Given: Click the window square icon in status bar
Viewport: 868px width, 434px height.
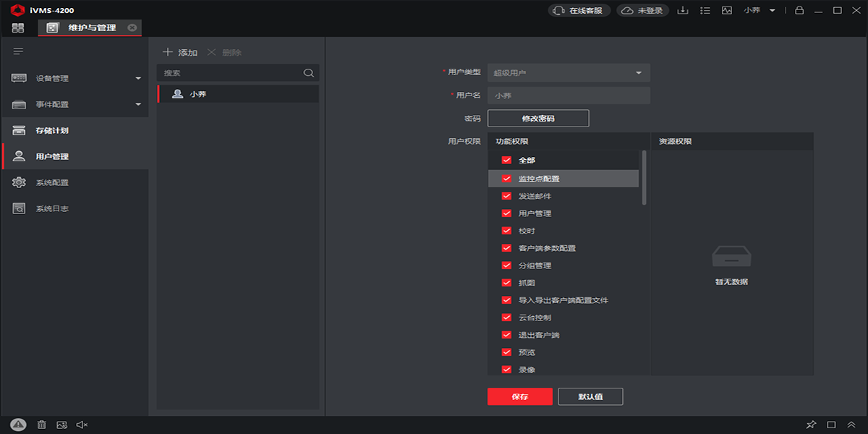Looking at the screenshot, I should pos(831,425).
